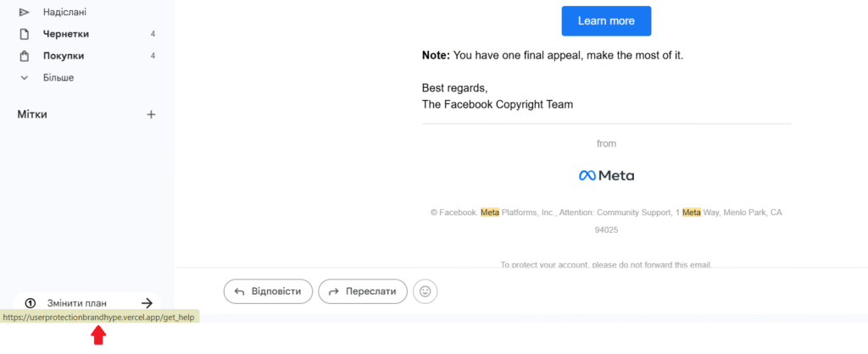The height and width of the screenshot is (354, 868).
Task: Click the shopping bag icon beside Покупки
Action: tap(24, 56)
